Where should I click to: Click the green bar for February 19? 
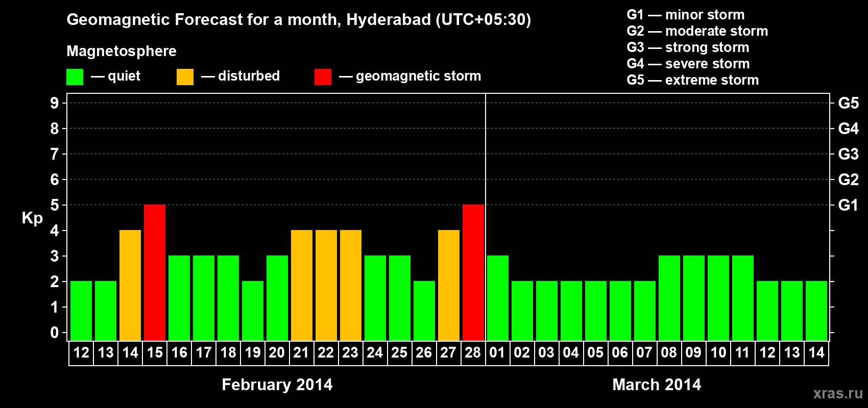(253, 311)
